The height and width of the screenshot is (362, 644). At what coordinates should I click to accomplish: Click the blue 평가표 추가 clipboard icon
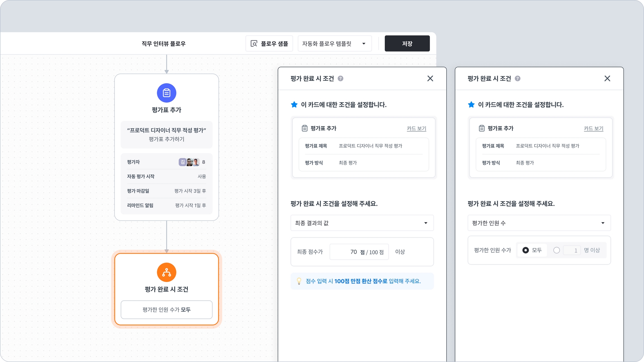click(x=166, y=93)
